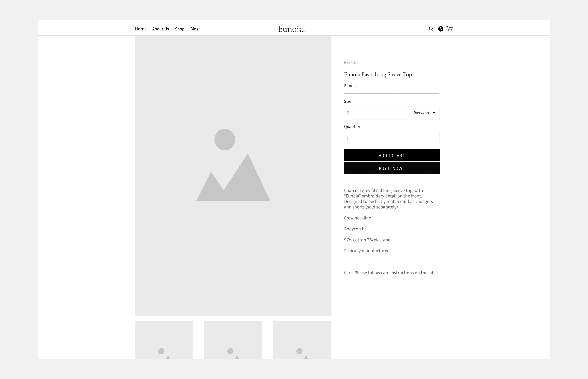Select the second product thumbnail

tap(233, 340)
